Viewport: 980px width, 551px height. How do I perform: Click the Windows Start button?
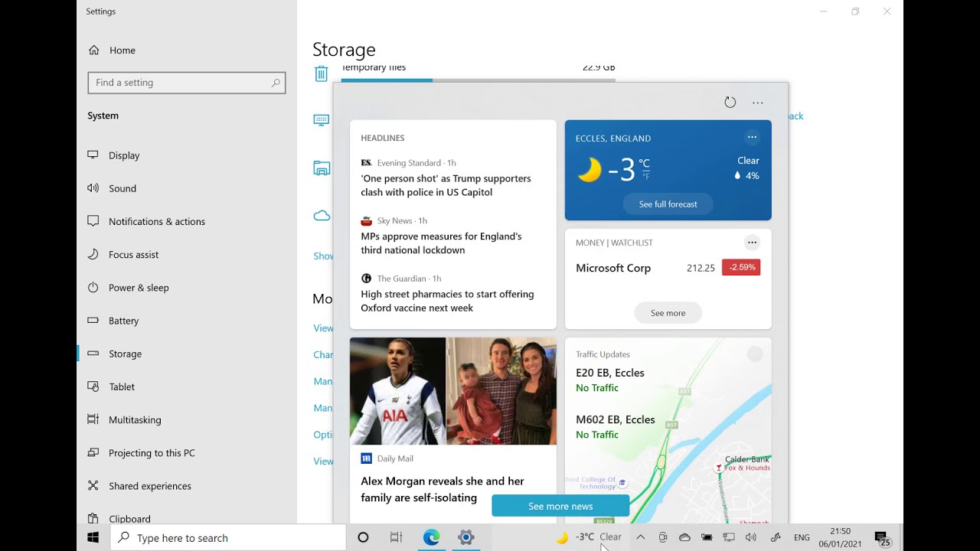click(93, 537)
